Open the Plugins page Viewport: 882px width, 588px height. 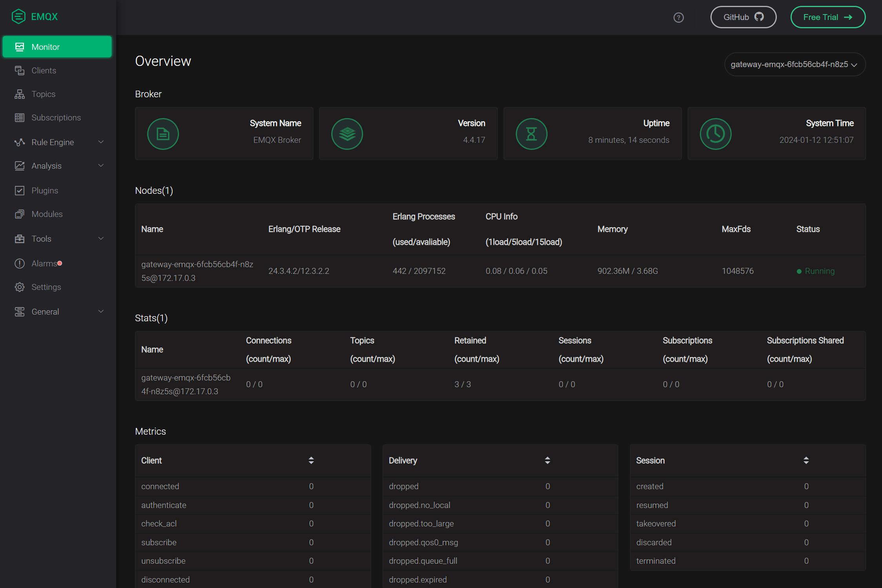point(57,191)
